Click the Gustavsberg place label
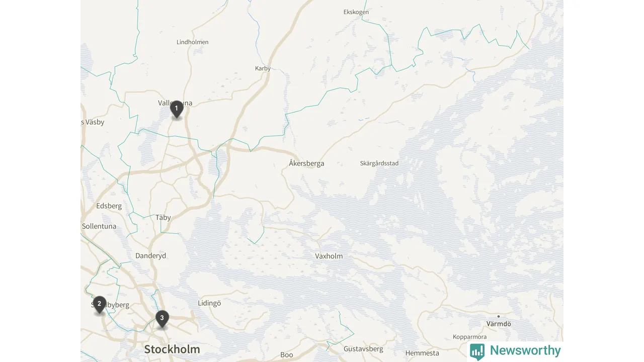The width and height of the screenshot is (644, 362). [x=363, y=349]
